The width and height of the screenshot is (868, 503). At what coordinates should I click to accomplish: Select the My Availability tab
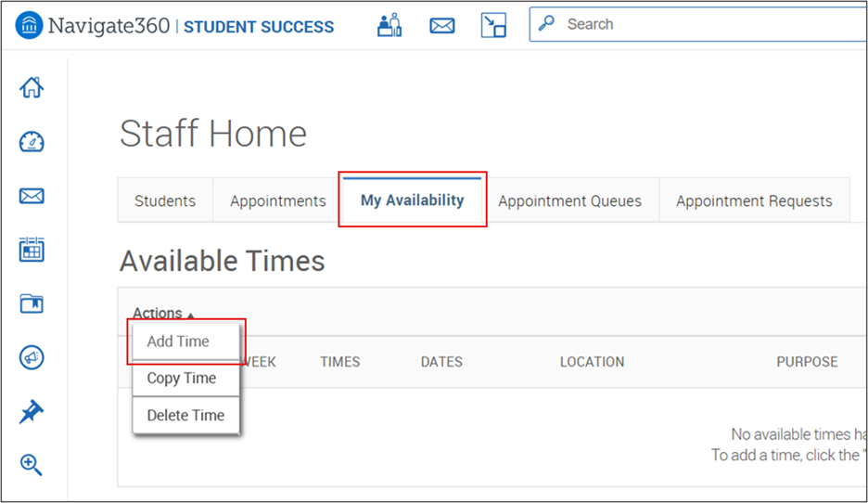413,200
